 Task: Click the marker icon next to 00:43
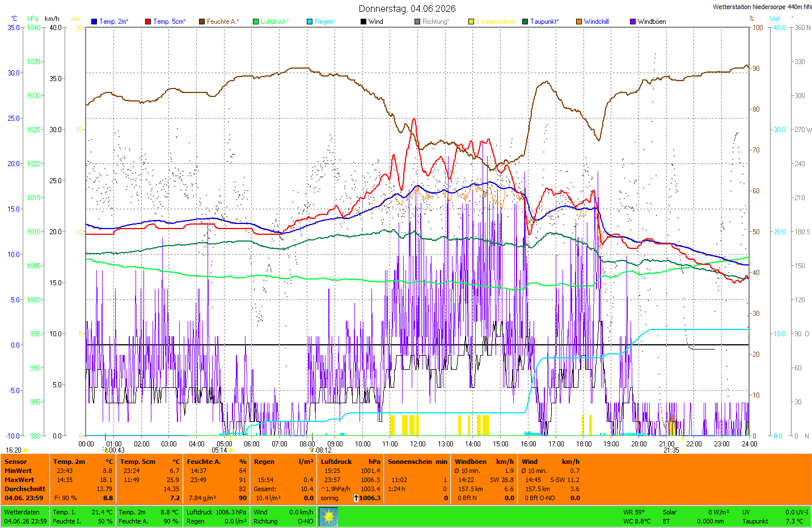[106, 450]
